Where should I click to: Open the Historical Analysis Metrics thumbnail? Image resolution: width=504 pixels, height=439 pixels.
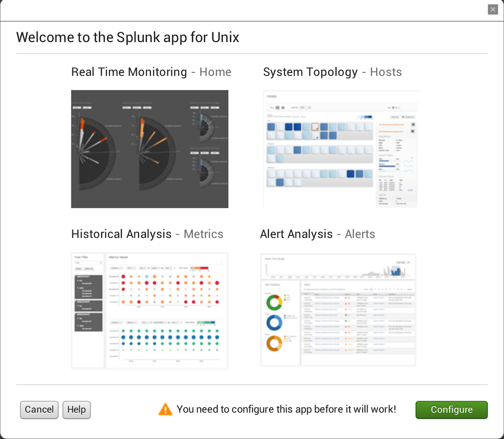point(150,311)
